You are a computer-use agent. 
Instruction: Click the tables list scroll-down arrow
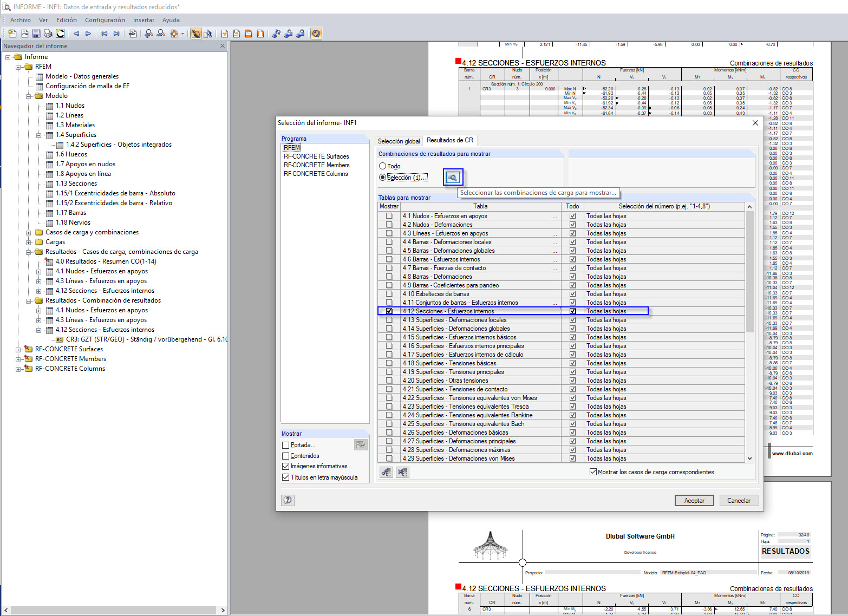tap(749, 458)
